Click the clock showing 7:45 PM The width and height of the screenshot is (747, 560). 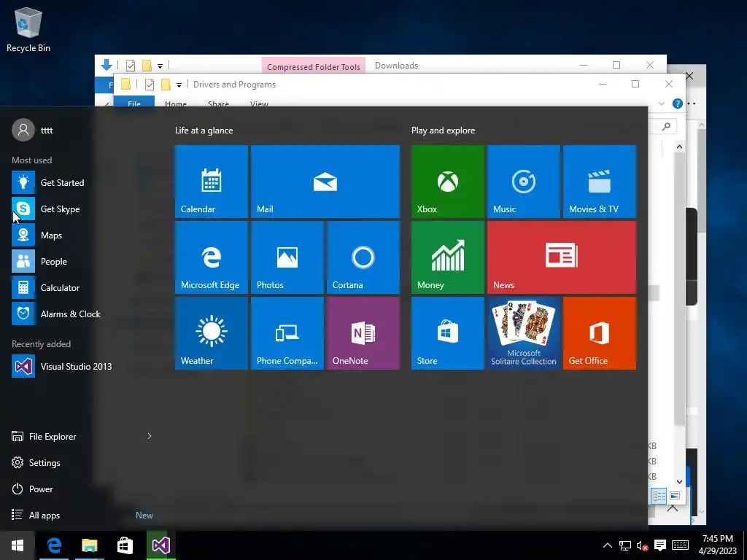718,545
